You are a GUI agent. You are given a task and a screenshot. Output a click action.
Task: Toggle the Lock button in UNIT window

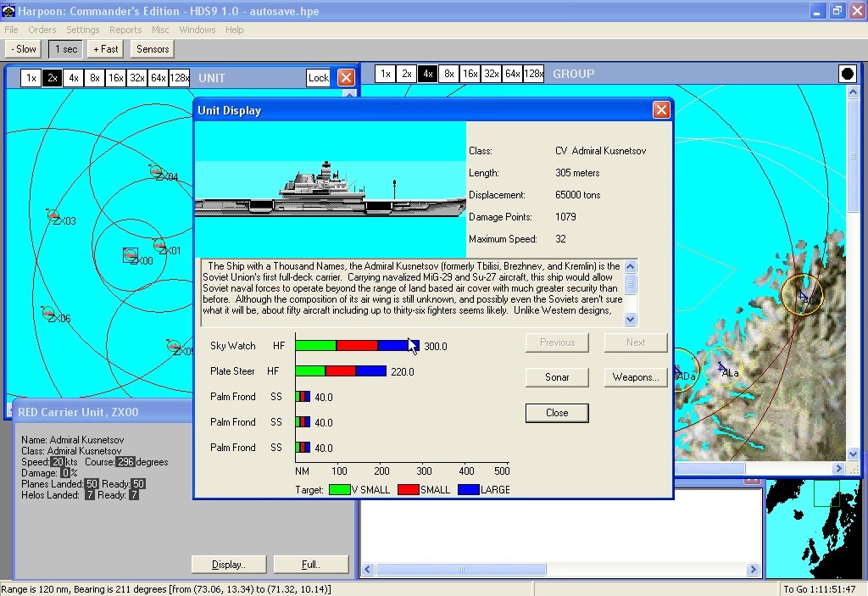tap(319, 78)
